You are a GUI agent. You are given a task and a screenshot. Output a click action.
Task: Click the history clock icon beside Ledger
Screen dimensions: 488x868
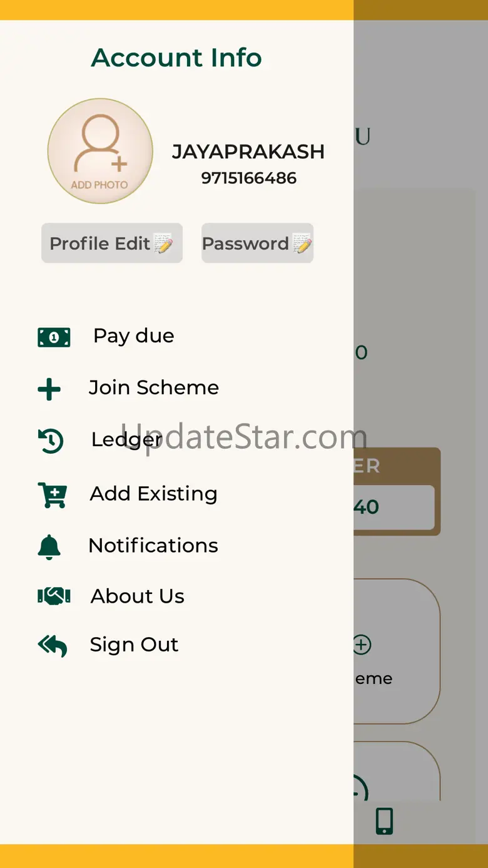click(51, 441)
